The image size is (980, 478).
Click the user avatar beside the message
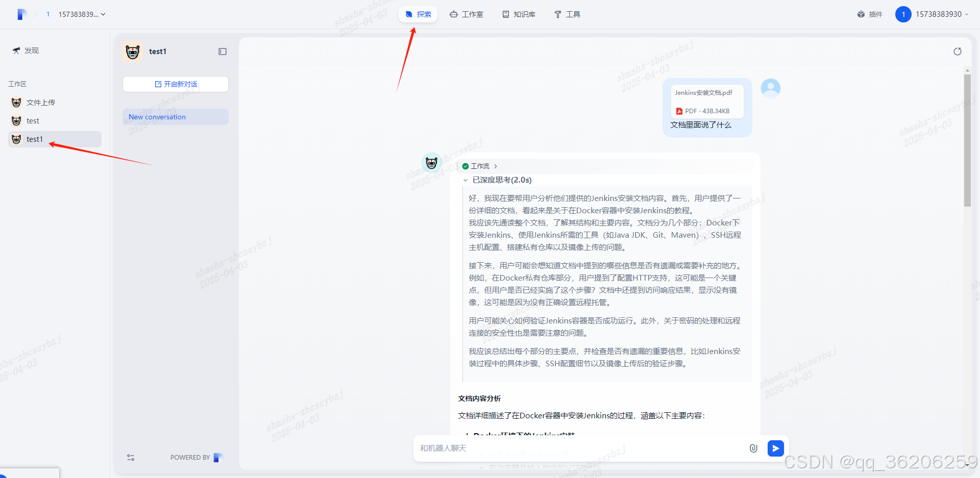(771, 88)
